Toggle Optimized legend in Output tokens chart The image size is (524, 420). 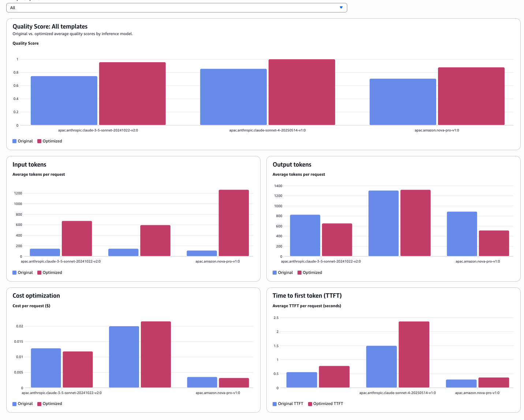coord(310,272)
